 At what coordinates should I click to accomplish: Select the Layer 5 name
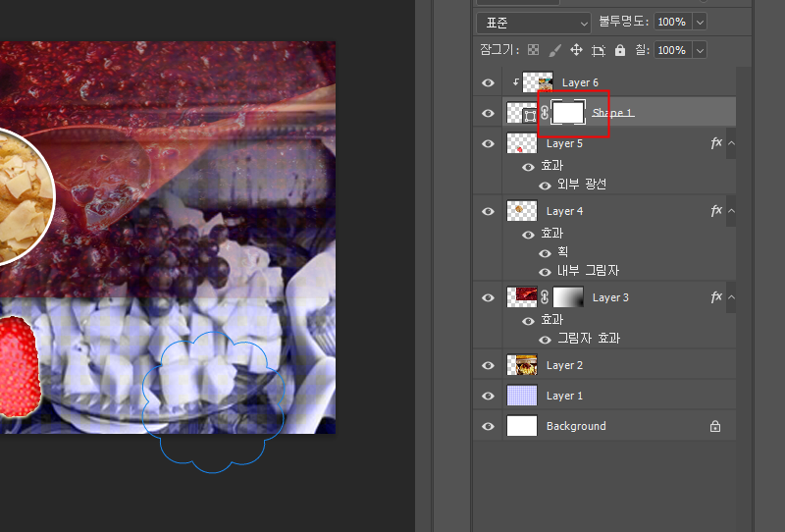pos(565,143)
